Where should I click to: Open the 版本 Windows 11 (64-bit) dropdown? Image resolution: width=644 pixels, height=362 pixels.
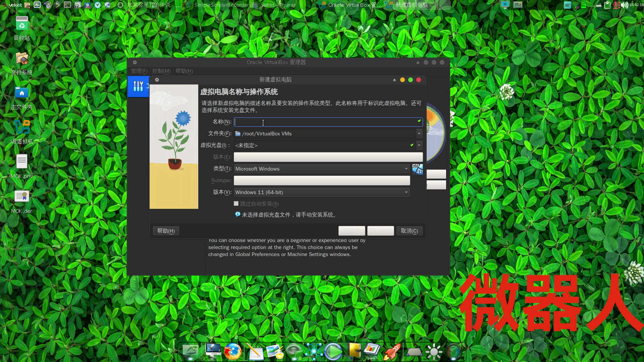coord(322,192)
